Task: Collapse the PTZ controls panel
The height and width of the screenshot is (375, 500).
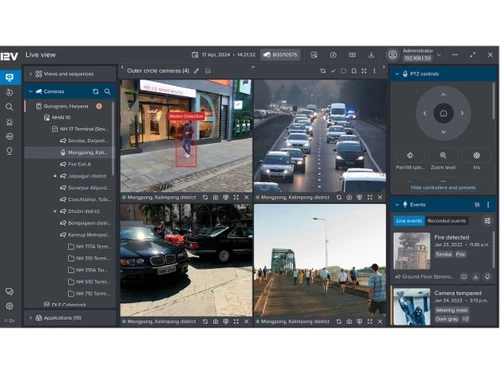Action: point(397,74)
